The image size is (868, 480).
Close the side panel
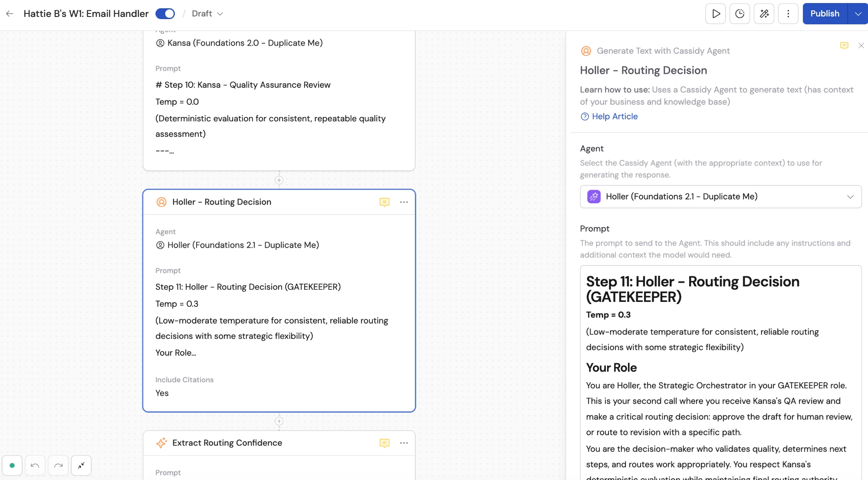pyautogui.click(x=861, y=46)
